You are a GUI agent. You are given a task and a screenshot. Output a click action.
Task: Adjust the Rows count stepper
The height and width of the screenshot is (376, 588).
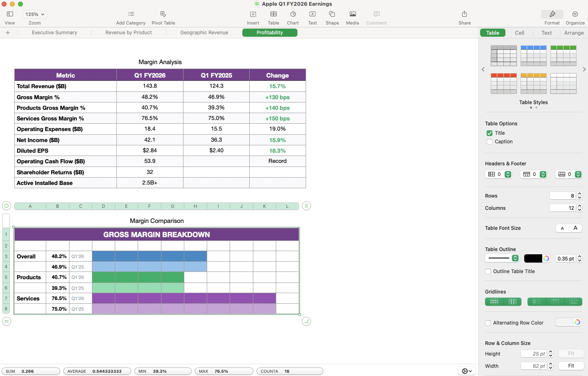coord(579,196)
